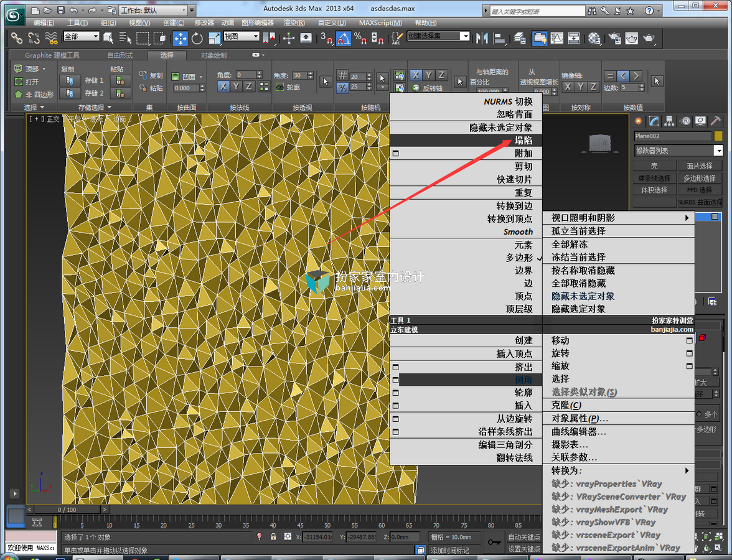Open the Modify panel tab icon
The width and height of the screenshot is (732, 560).
pos(654,121)
